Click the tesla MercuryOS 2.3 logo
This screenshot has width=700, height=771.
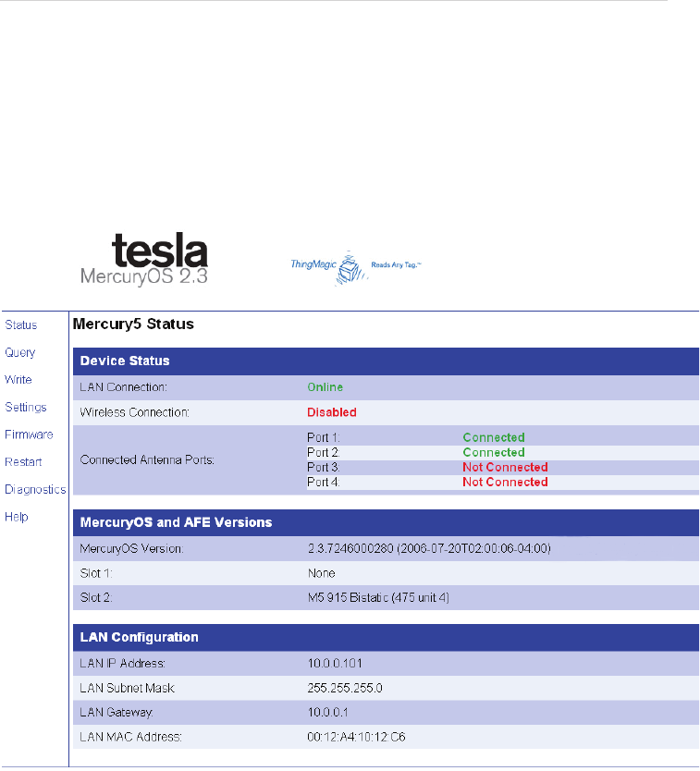coord(144,260)
